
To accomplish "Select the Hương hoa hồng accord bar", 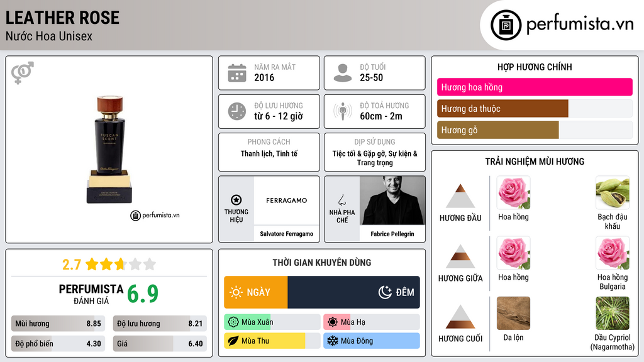I will (x=535, y=87).
